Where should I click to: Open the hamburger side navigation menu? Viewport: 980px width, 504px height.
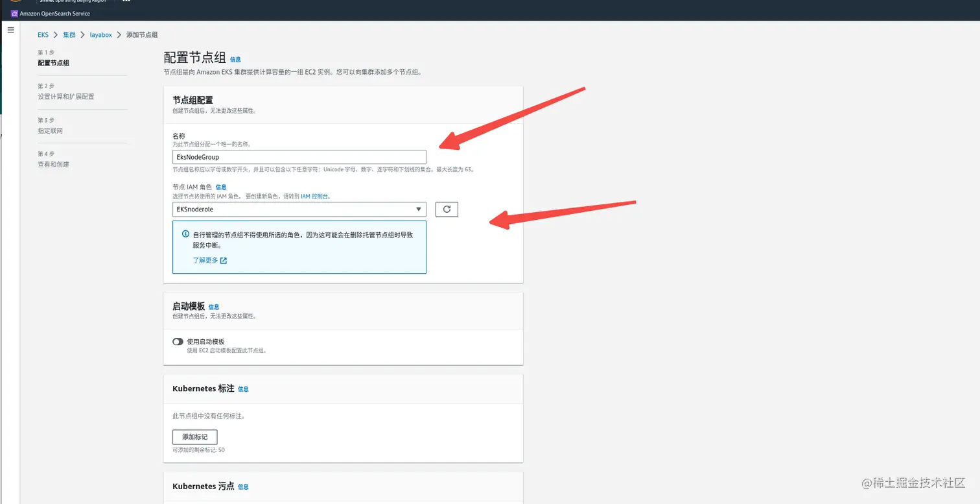(10, 30)
